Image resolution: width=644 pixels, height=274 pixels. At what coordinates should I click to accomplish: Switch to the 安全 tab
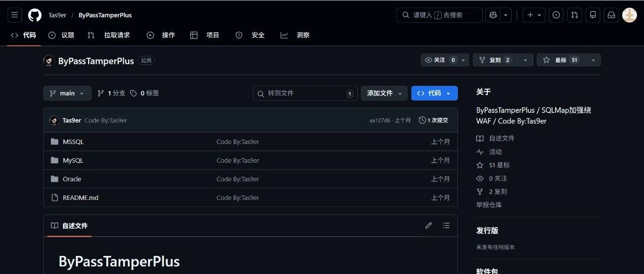coord(250,35)
